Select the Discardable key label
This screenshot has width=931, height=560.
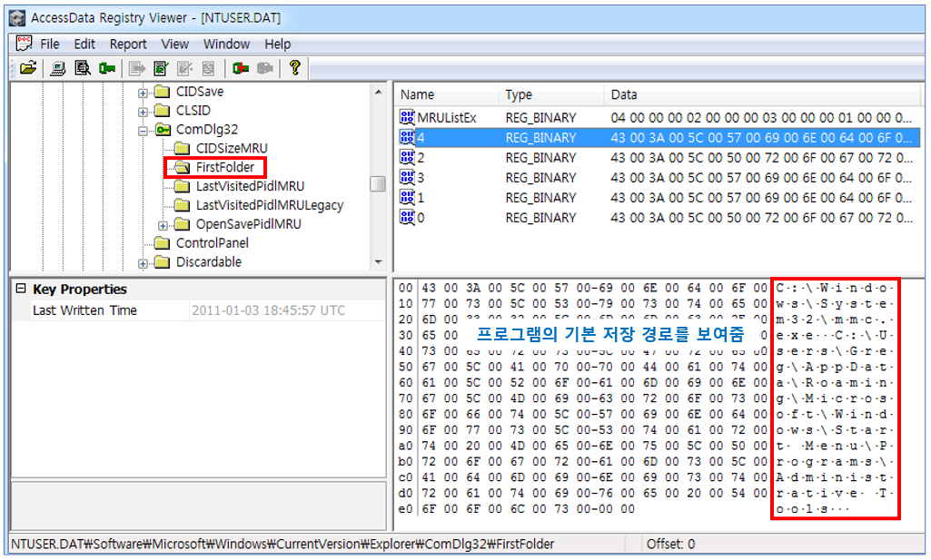click(x=208, y=262)
